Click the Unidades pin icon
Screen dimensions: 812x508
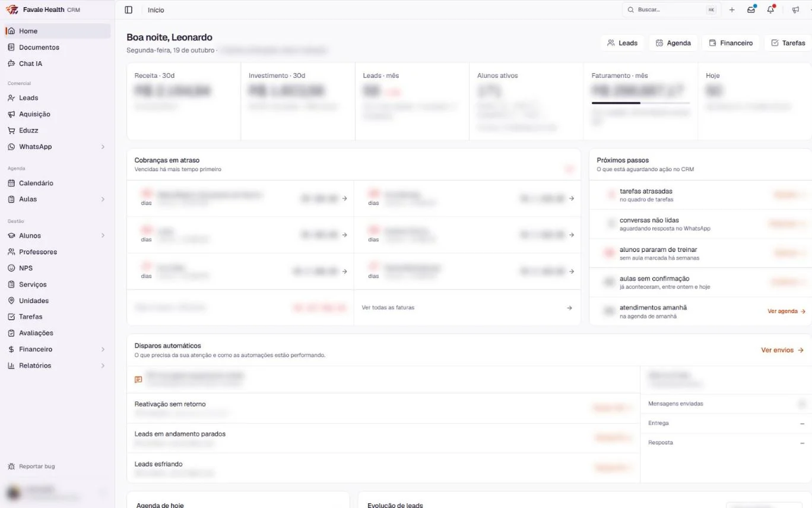[x=11, y=301]
